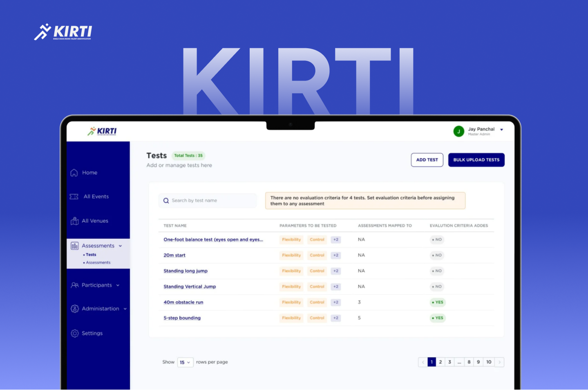Click the TEST NAME column header

click(x=175, y=226)
